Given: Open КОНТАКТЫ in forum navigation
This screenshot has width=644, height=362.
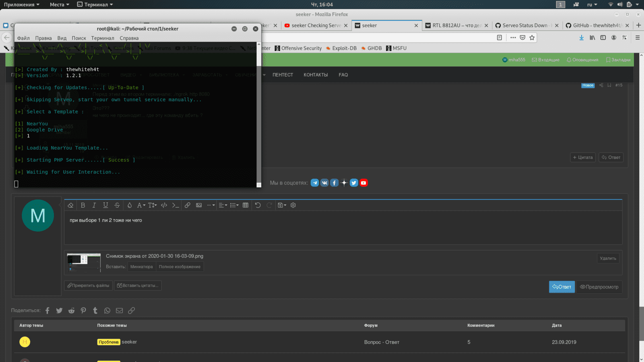Looking at the screenshot, I should point(316,75).
